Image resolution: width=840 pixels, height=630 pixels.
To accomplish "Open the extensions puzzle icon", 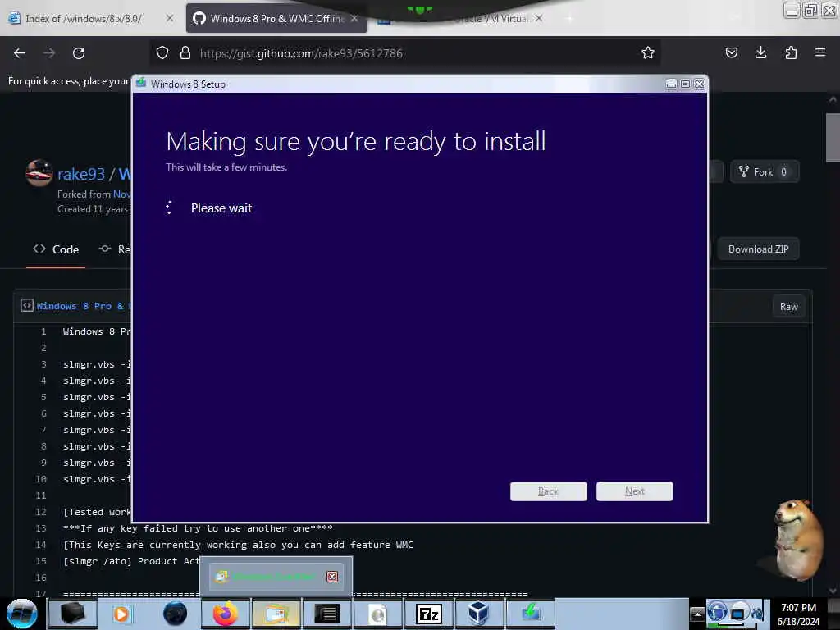I will pos(791,53).
